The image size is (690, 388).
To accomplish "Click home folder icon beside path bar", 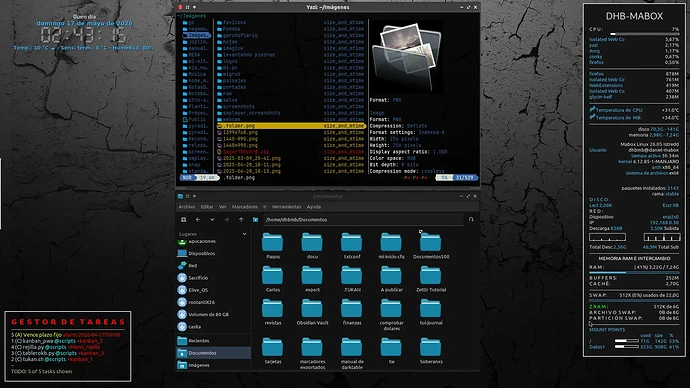I will tap(255, 220).
